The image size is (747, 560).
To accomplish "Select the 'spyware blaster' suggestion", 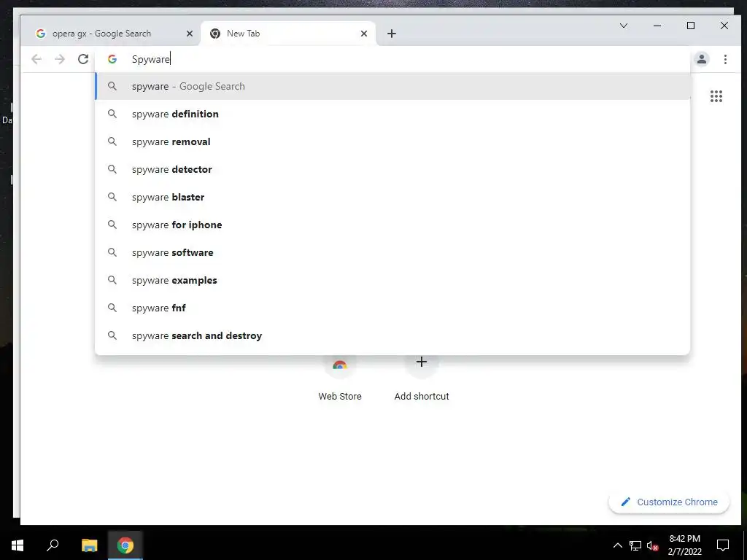I will click(x=392, y=197).
